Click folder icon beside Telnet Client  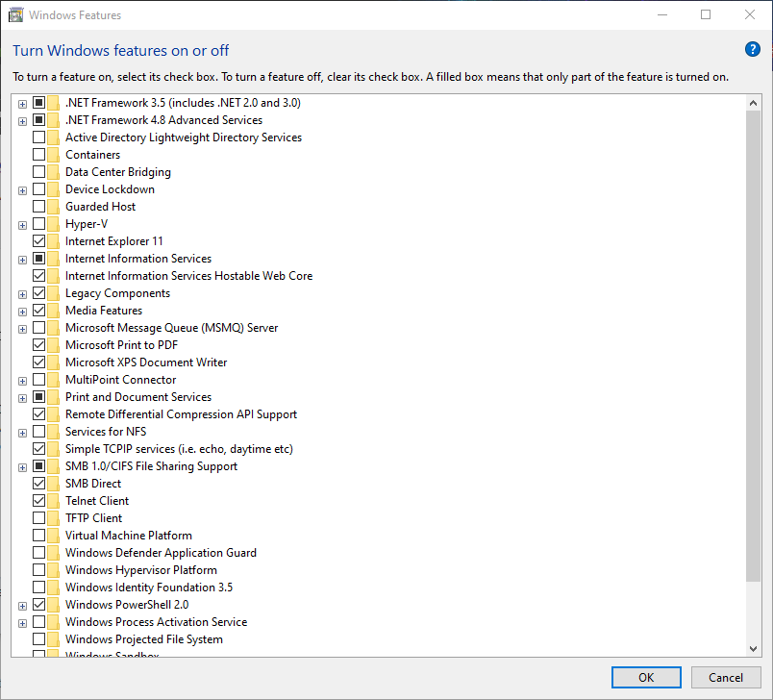point(53,501)
